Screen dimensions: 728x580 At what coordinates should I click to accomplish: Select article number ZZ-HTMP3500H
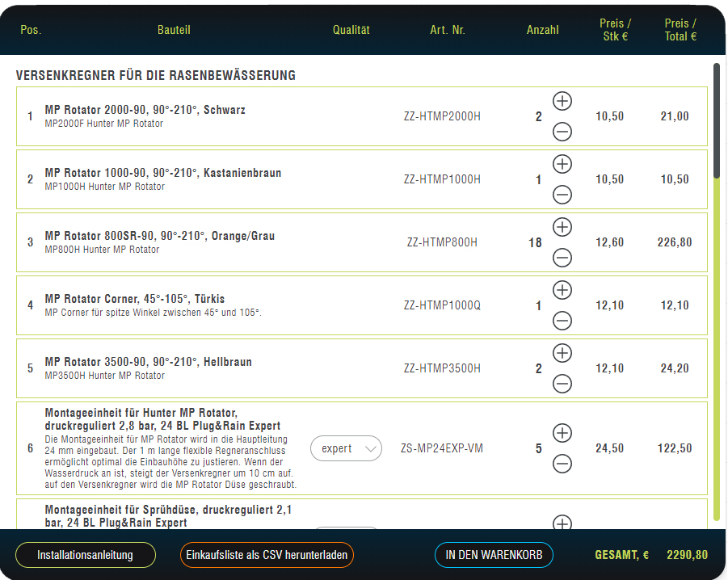(442, 369)
